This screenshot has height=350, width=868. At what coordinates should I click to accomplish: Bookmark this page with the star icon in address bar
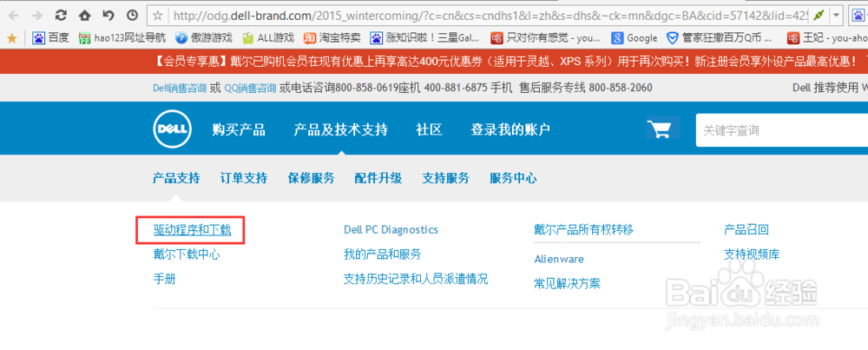158,15
